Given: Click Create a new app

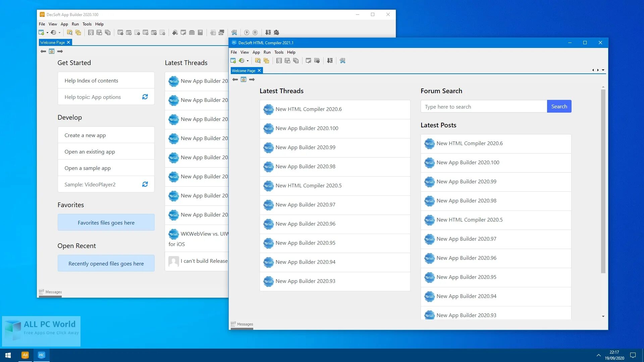Looking at the screenshot, I should [106, 135].
